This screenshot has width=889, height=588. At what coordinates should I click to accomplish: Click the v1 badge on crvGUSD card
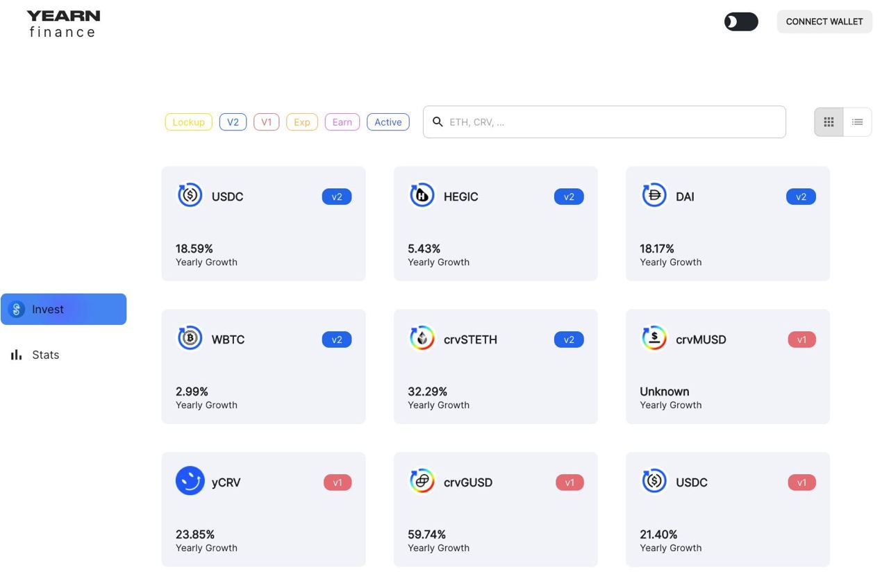click(x=570, y=482)
